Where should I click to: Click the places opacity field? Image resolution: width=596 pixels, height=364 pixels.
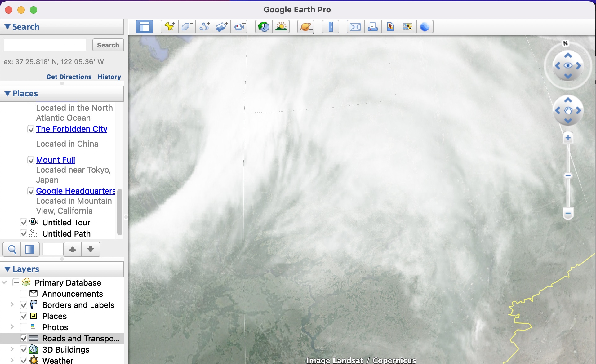[x=53, y=249]
